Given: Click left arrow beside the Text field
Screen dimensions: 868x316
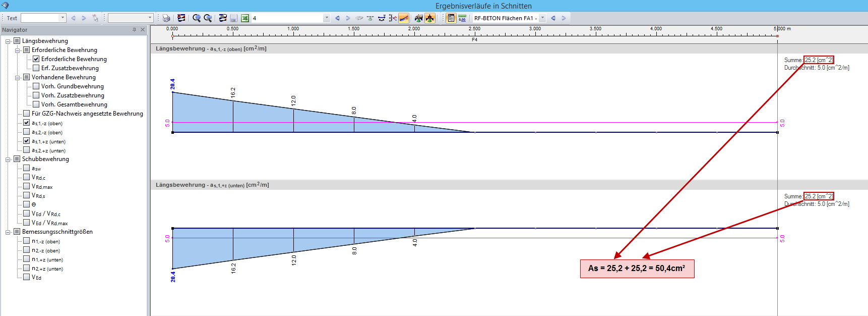Looking at the screenshot, I should (73, 18).
